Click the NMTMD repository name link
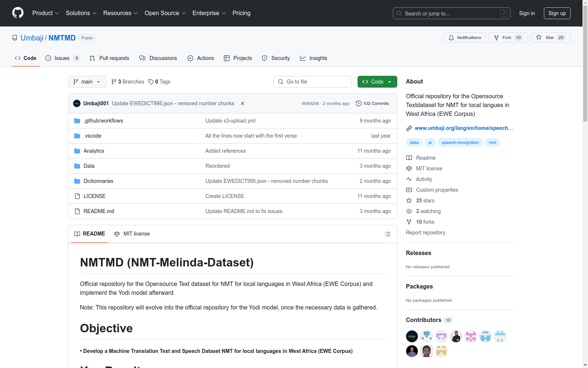The image size is (588, 368). click(62, 38)
